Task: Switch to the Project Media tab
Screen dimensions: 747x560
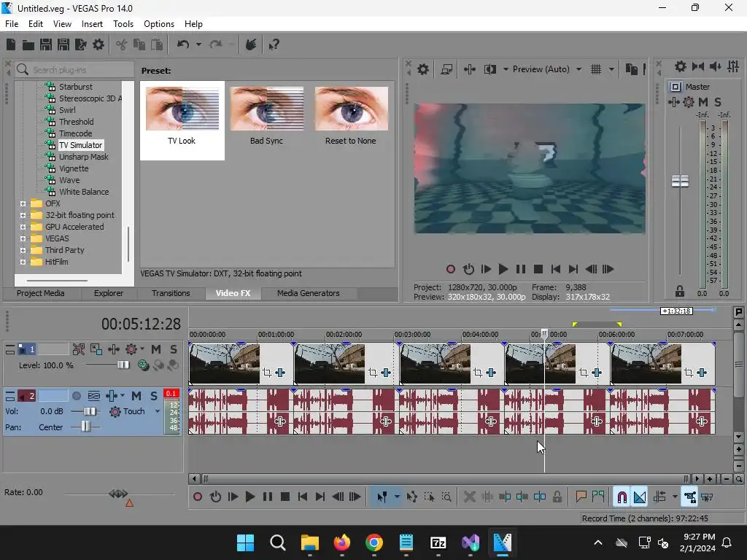Action: [41, 293]
